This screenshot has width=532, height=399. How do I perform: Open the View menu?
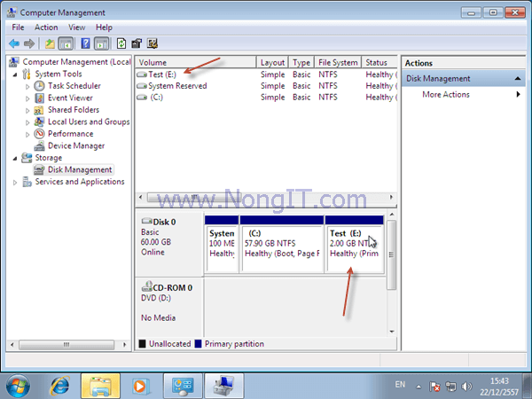(x=76, y=27)
